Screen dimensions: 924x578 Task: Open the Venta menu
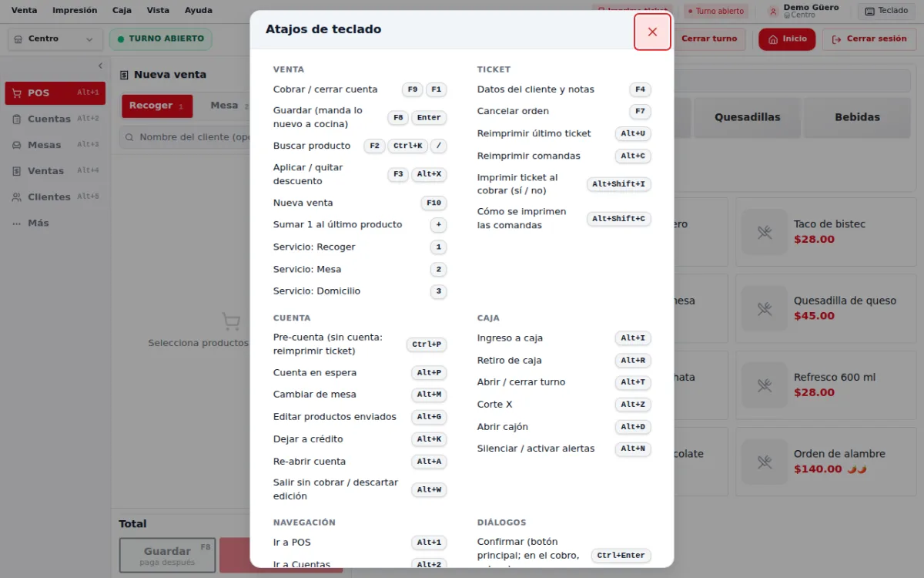(x=24, y=11)
